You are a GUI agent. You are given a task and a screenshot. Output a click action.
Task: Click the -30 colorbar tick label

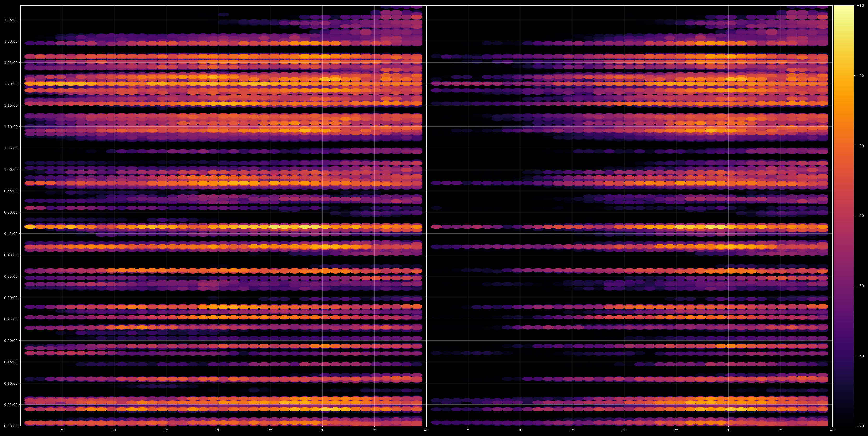tap(860, 146)
